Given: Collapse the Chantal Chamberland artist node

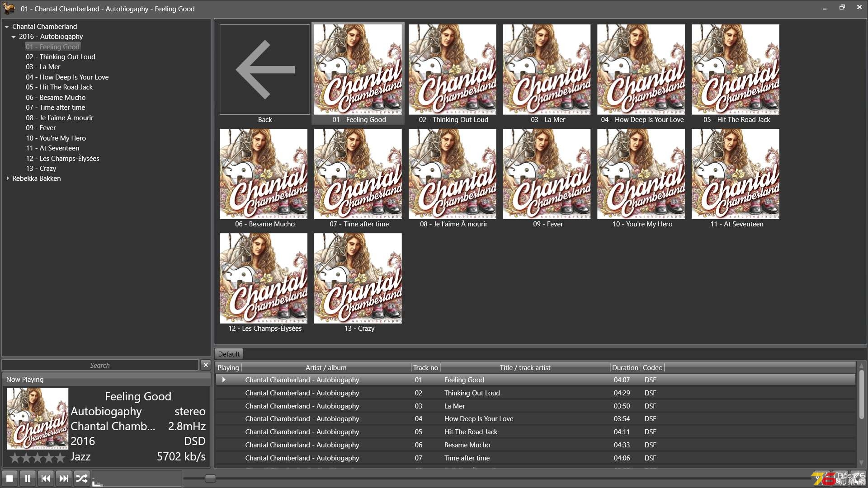Looking at the screenshot, I should point(7,27).
